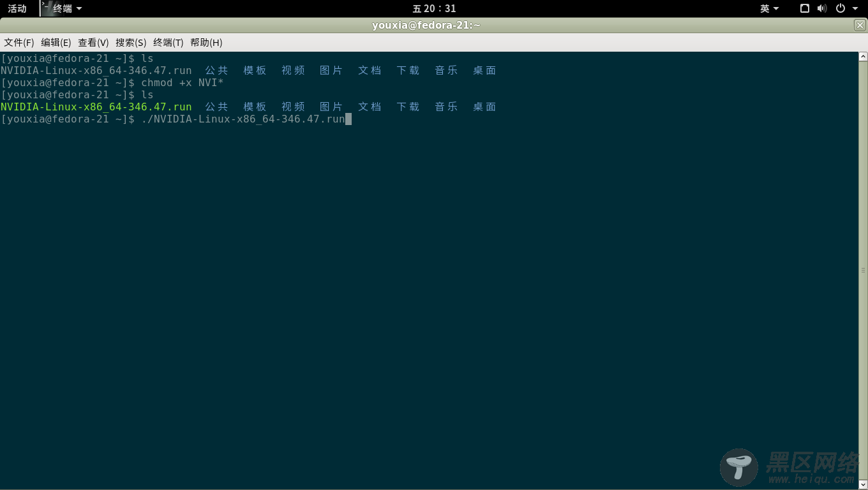Click 图片 folder in second ls output
Image resolution: width=868 pixels, height=490 pixels.
331,107
